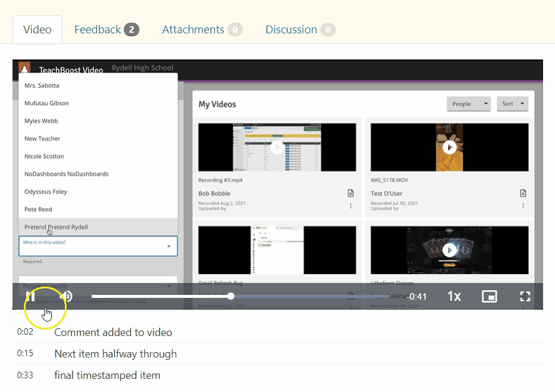Change the 1x playback speed
The image size is (555, 392).
click(454, 297)
